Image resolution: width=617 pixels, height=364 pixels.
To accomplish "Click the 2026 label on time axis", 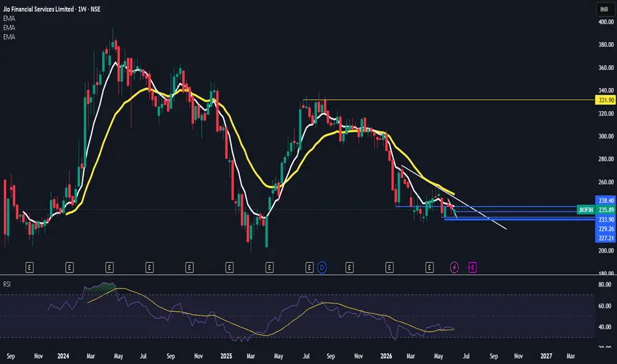I will pyautogui.click(x=386, y=356).
